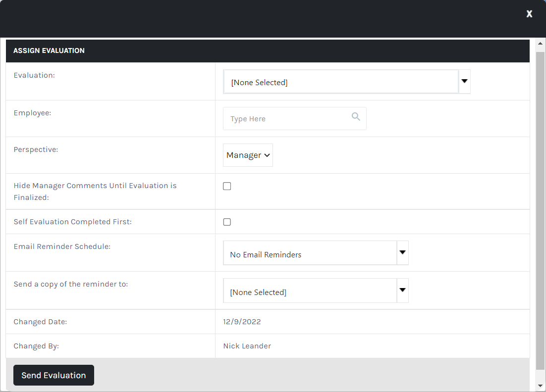546x392 pixels.
Task: Close the dialog with the X button
Action: pyautogui.click(x=529, y=13)
